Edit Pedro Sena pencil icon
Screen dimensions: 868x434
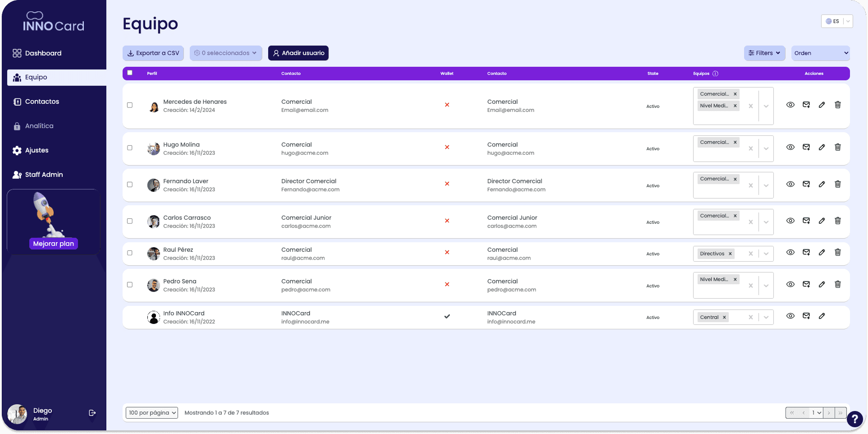tap(822, 284)
